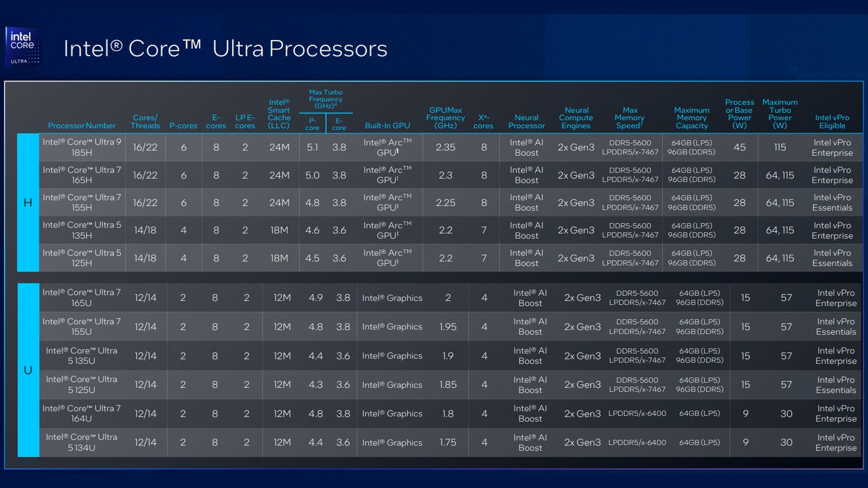Click the 115 Maximum Turbo Power value for 185H
The image size is (868, 488).
point(780,147)
